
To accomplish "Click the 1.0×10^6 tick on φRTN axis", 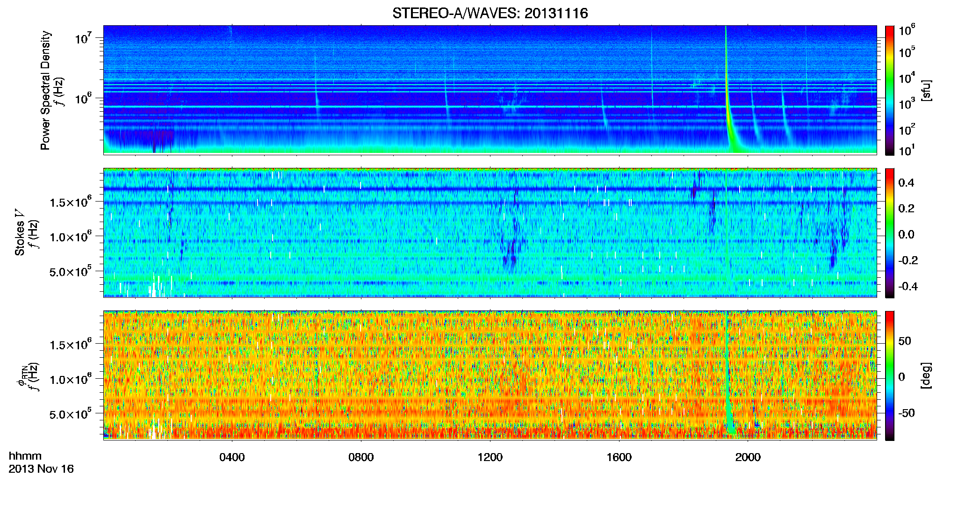I will 71,379.
